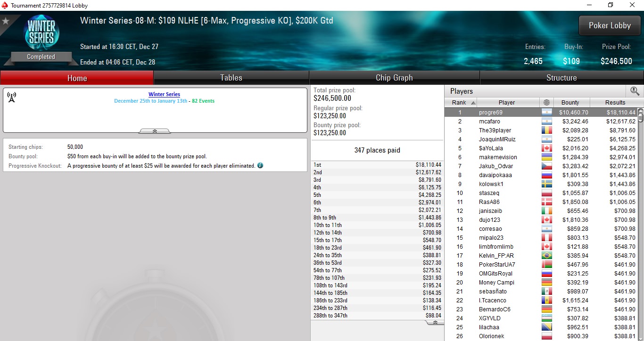Sort players by the Bounty column

[x=570, y=102]
